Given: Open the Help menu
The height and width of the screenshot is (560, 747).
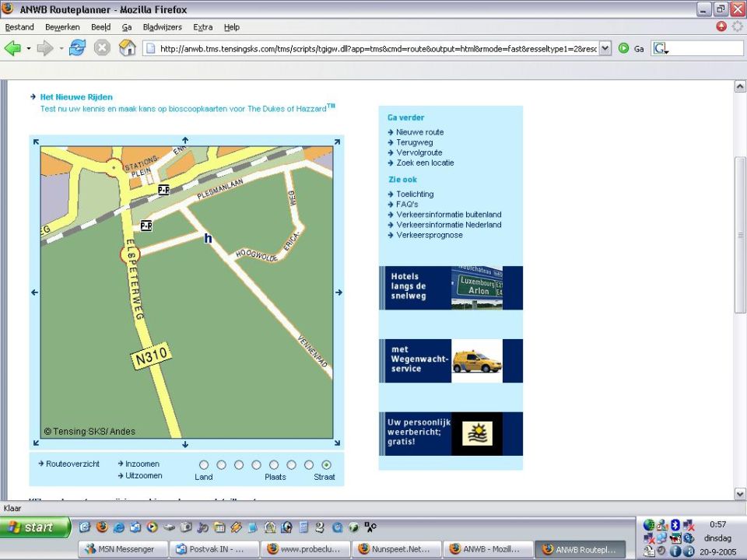Looking at the screenshot, I should point(232,27).
